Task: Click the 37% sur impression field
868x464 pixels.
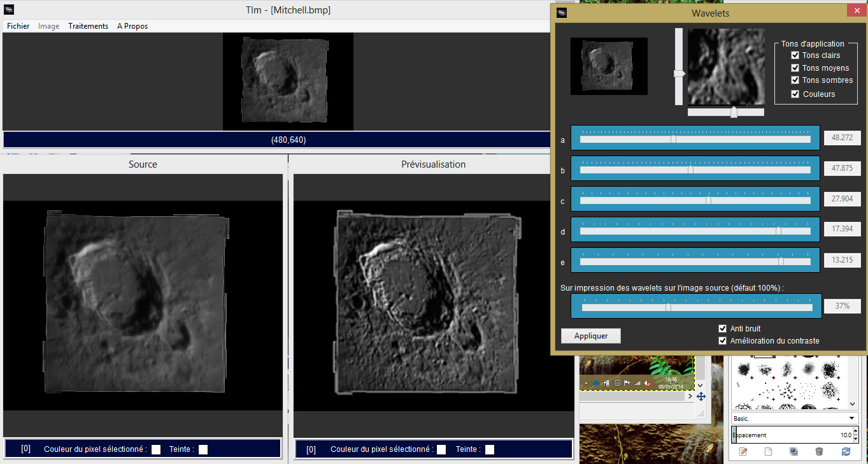Action: click(843, 306)
